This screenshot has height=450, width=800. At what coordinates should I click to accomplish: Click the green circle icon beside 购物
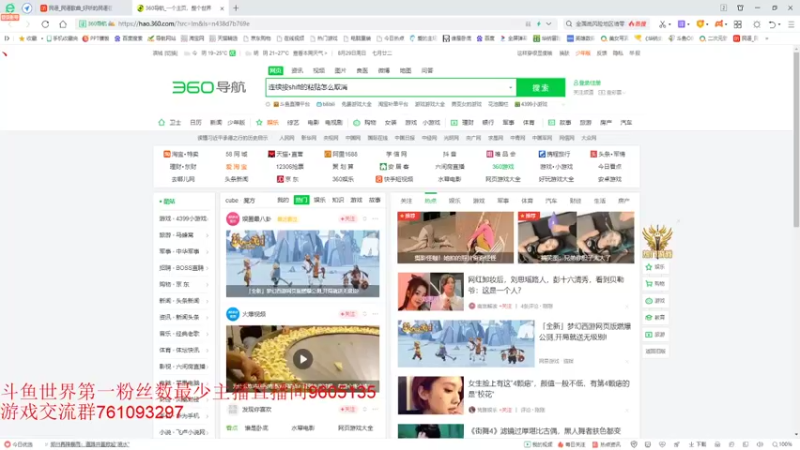pos(357,122)
